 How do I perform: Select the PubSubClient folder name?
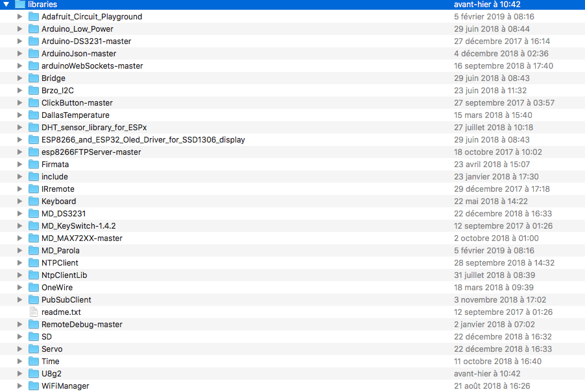click(x=66, y=299)
